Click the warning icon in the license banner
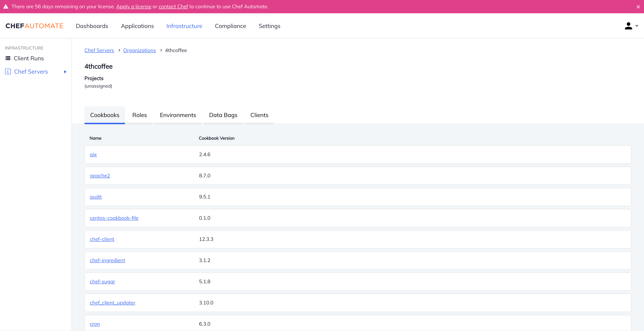Viewport: 644px width, 331px height. pos(6,6)
